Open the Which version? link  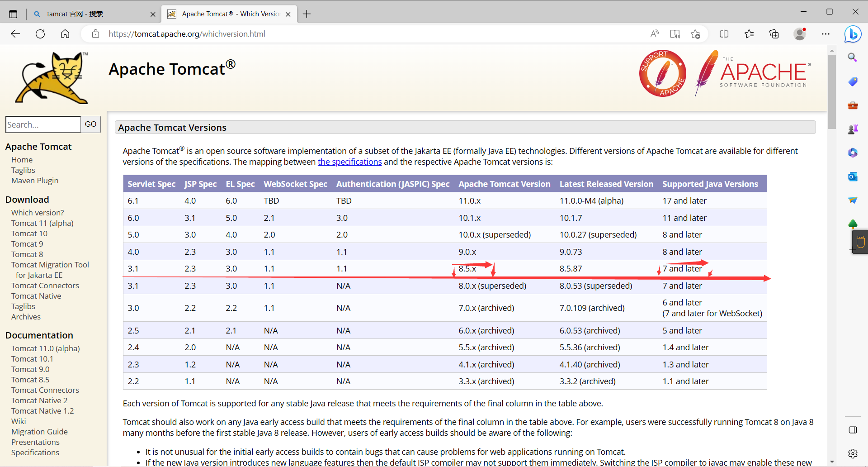pos(38,213)
